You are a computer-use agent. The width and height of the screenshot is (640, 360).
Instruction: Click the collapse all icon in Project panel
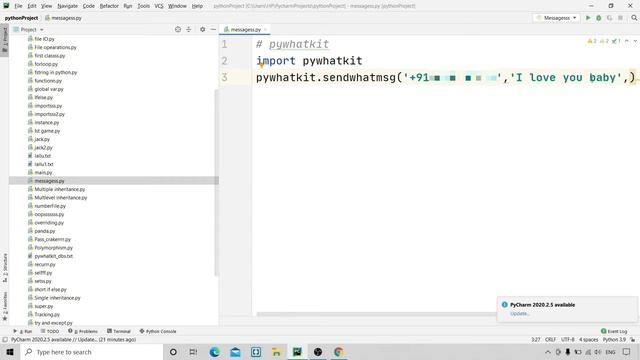coord(189,29)
